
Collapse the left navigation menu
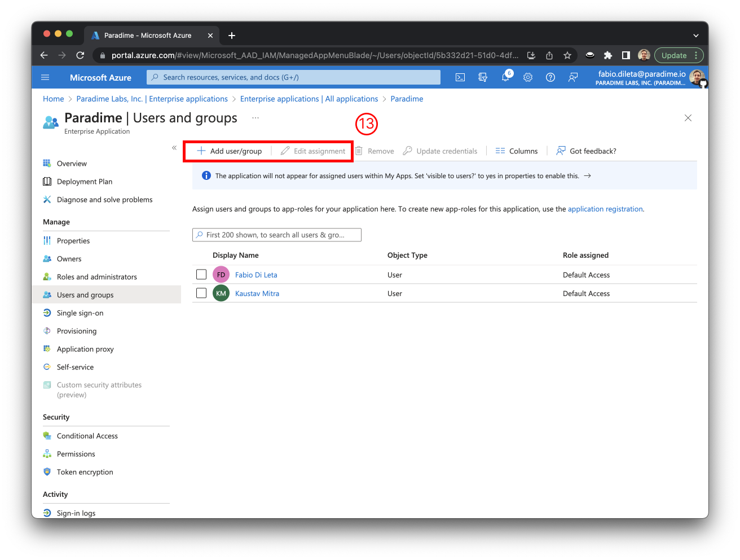click(174, 148)
